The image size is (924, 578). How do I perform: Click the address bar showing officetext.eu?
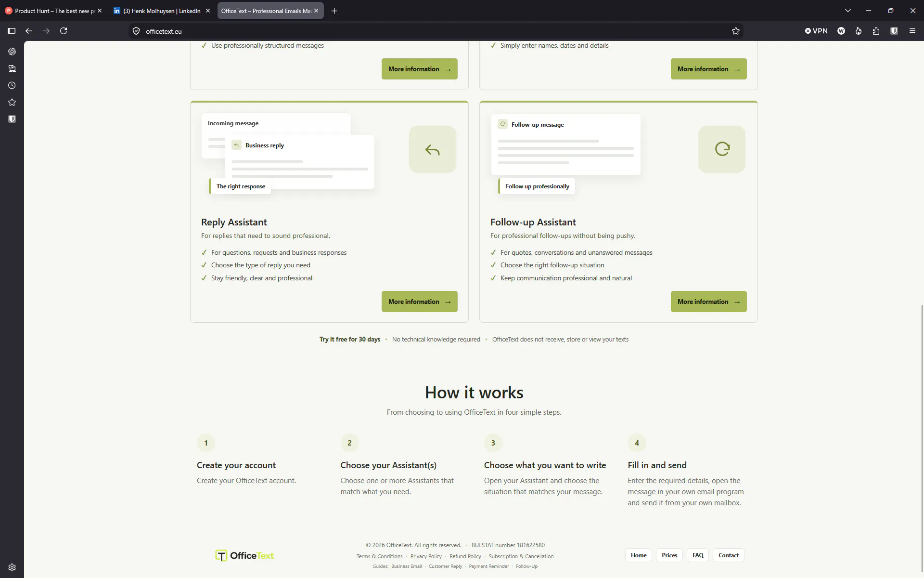tap(436, 31)
